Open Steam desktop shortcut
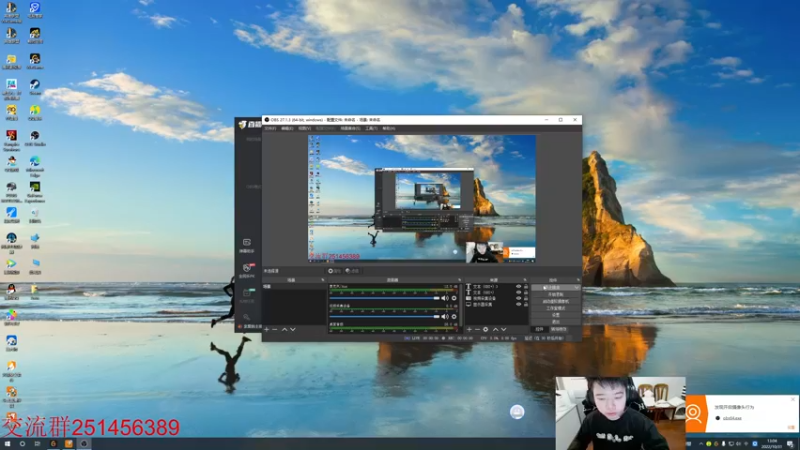This screenshot has width=800, height=450. point(35,87)
